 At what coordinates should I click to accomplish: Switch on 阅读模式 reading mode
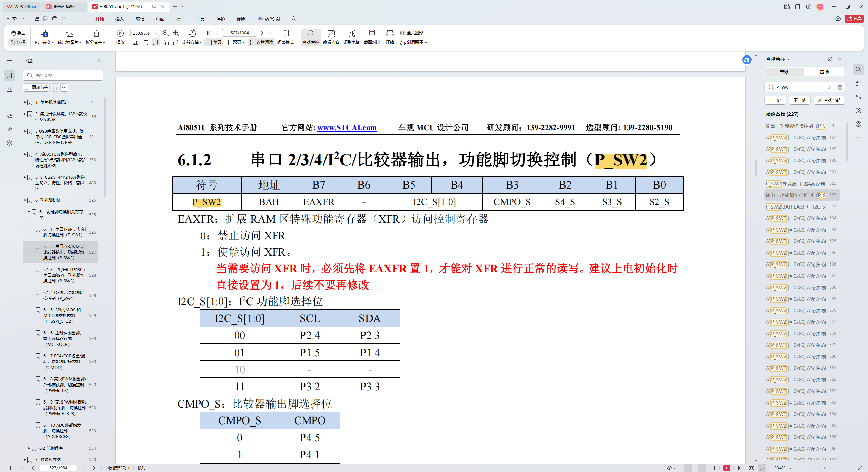click(285, 42)
